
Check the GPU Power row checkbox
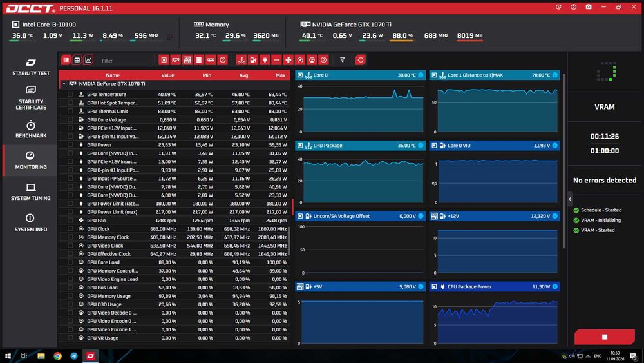pos(70,144)
